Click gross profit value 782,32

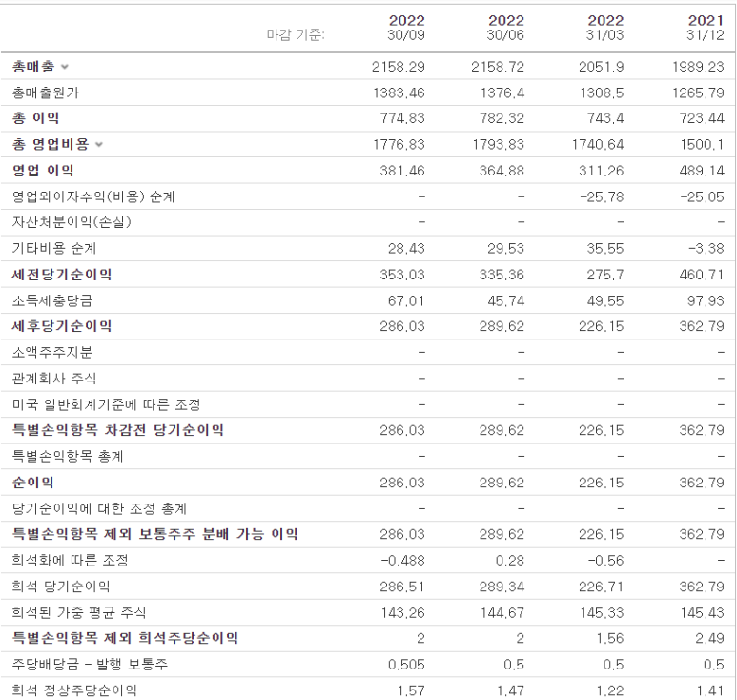click(502, 118)
